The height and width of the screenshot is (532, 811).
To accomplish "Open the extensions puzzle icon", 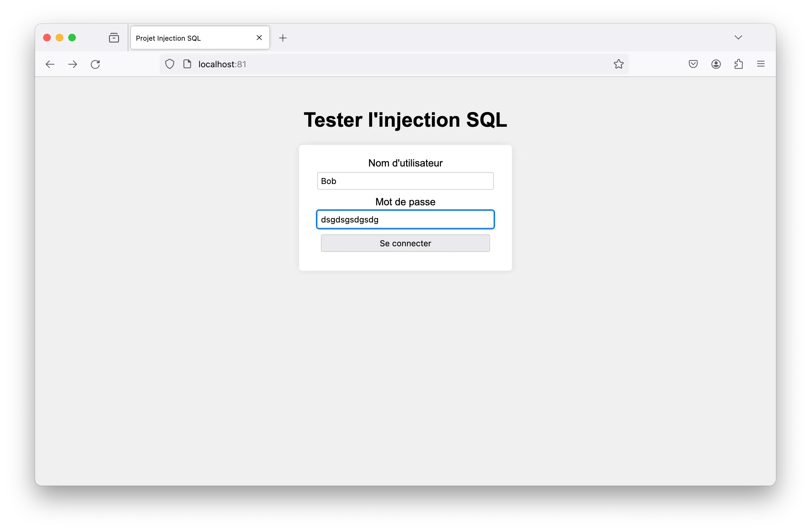I will tap(738, 64).
